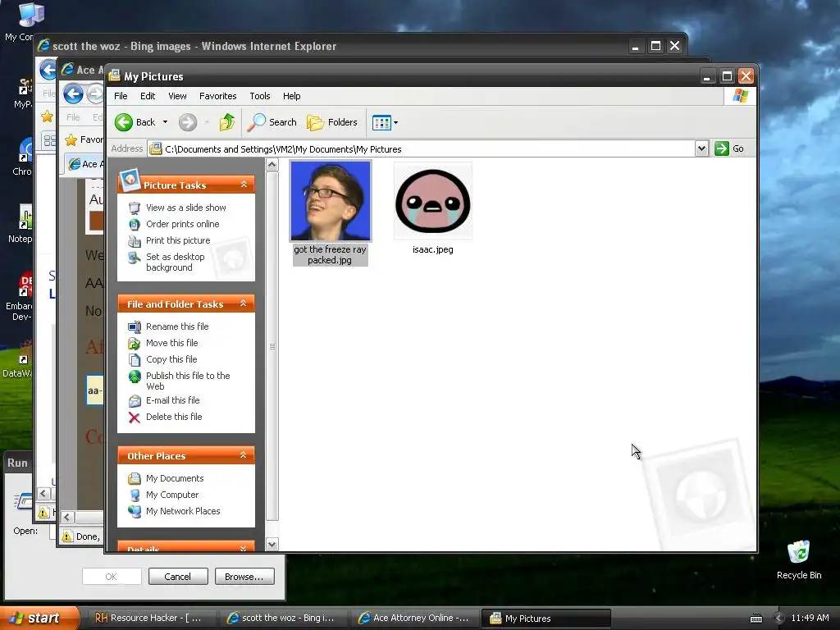This screenshot has width=840, height=630.
Task: Open My Computer from Other Places
Action: tap(172, 495)
